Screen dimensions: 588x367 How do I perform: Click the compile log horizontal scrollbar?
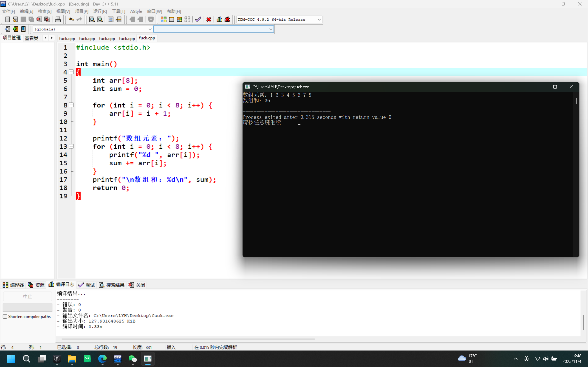tap(188, 339)
